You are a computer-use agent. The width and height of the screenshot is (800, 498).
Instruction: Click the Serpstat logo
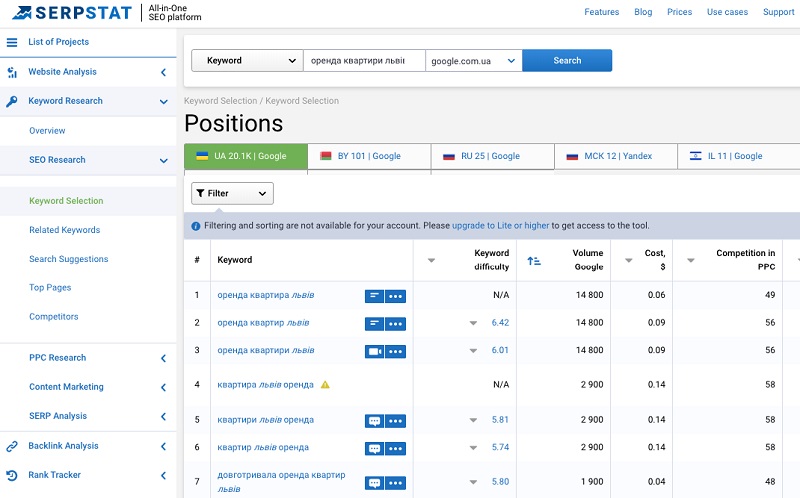[x=72, y=12]
